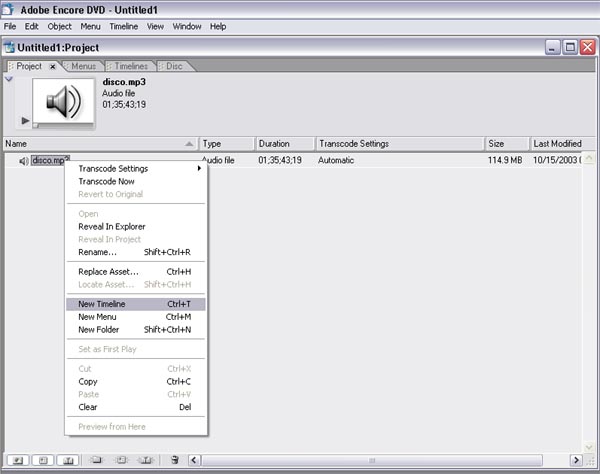The height and width of the screenshot is (474, 600).
Task: Click the speaker icon beside disco.mp3 row
Action: pos(24,161)
